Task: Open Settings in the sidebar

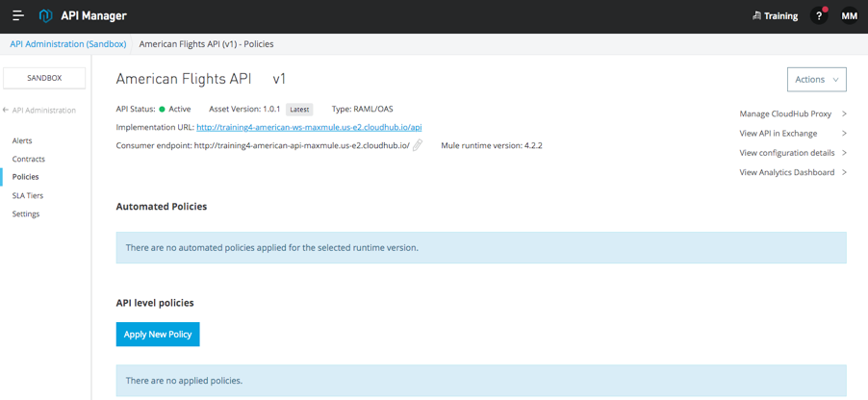Action: (x=26, y=213)
